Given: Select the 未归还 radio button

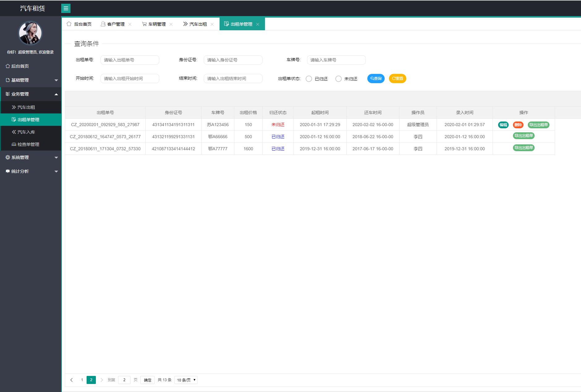Looking at the screenshot, I should coord(339,79).
